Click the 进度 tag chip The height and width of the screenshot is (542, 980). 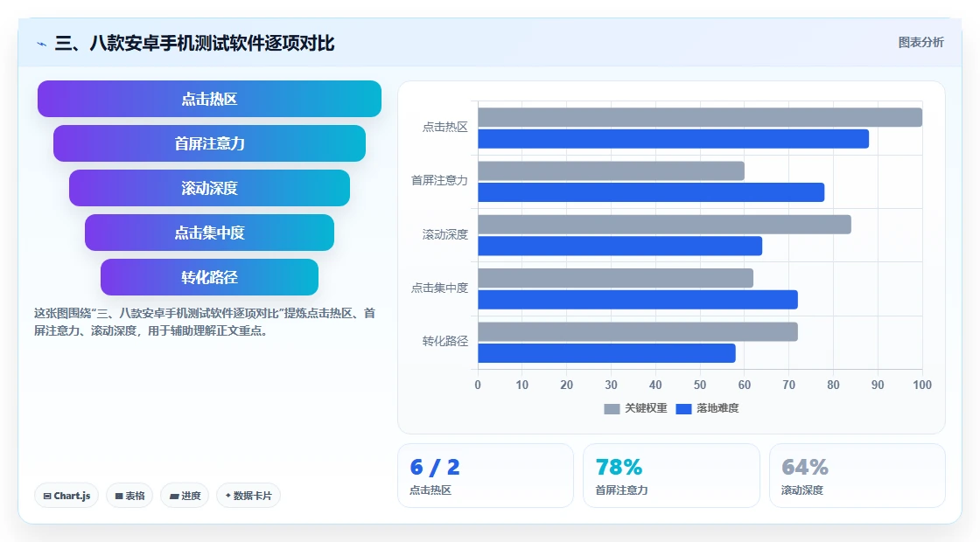pos(185,496)
